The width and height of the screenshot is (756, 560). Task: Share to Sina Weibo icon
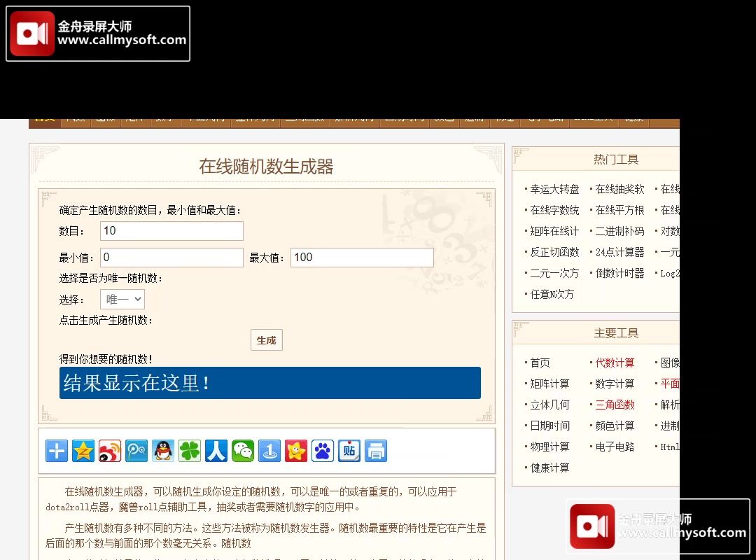click(x=110, y=451)
